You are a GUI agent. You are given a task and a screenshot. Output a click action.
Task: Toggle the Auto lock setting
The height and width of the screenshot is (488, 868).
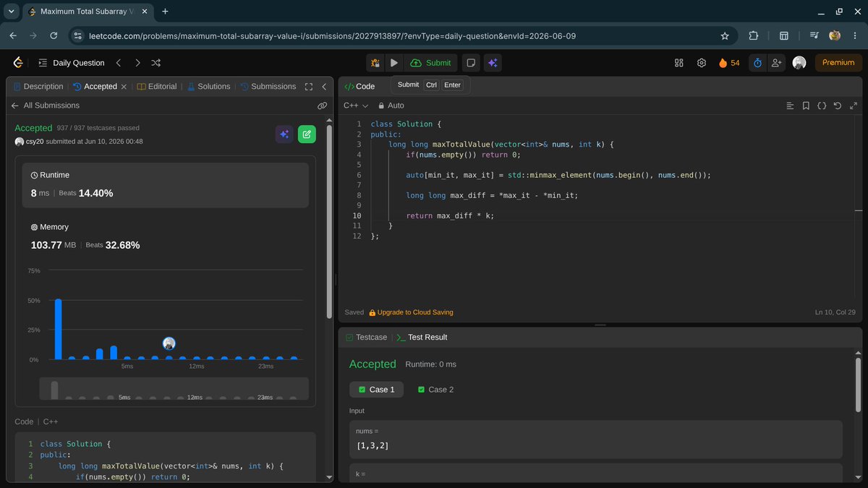click(391, 106)
